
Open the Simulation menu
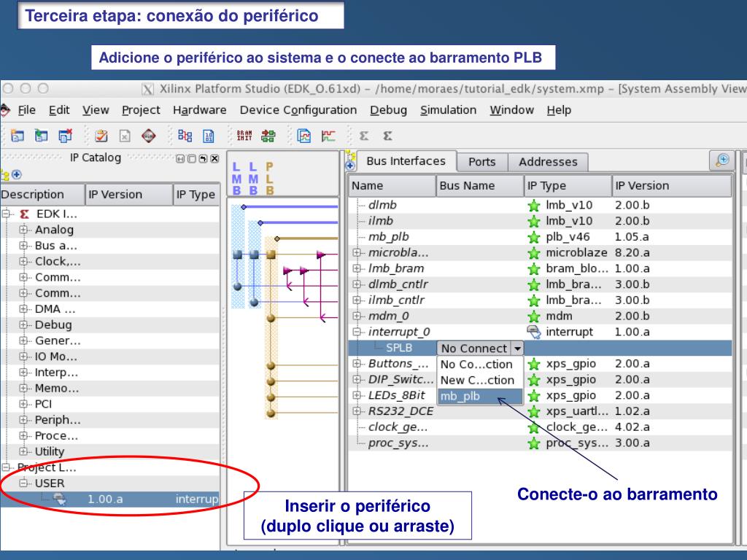point(449,110)
